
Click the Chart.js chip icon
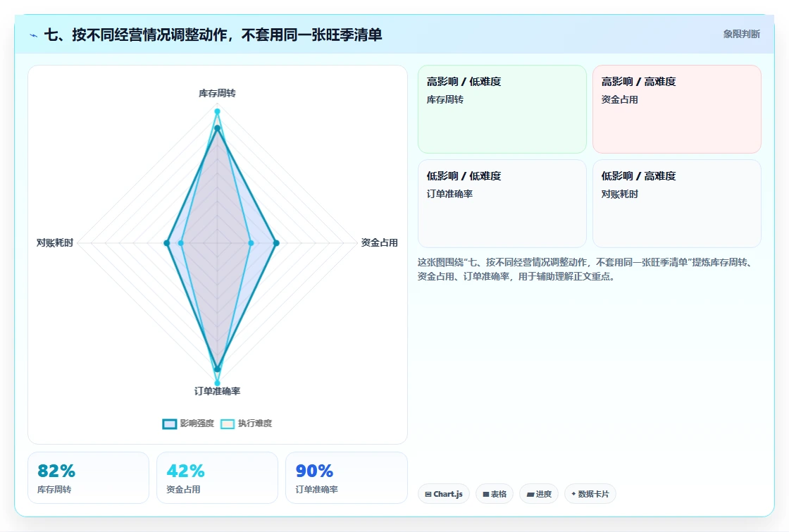point(428,494)
